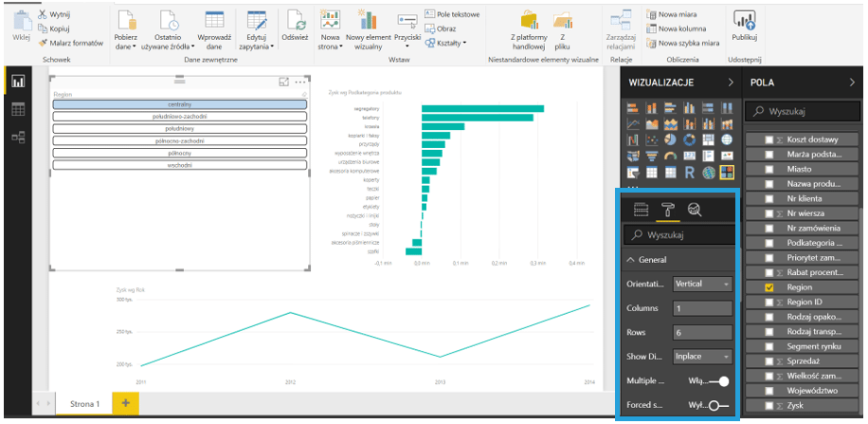
Task: Select the Format paint roller tab icon
Action: pyautogui.click(x=667, y=210)
